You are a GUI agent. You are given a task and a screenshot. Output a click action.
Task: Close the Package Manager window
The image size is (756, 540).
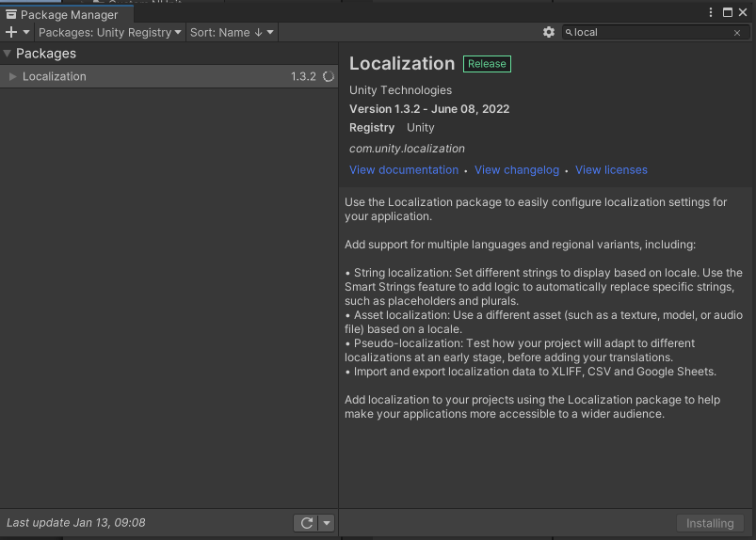[x=743, y=12]
